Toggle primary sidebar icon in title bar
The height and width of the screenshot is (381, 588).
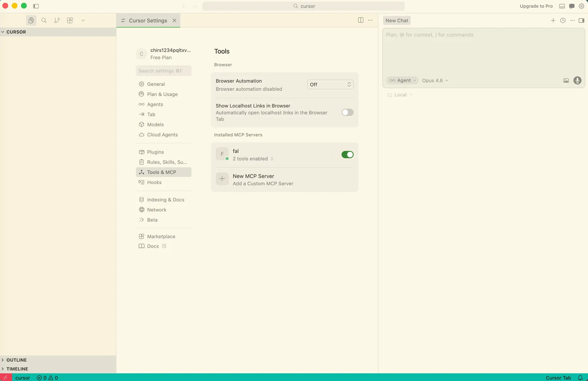point(36,6)
